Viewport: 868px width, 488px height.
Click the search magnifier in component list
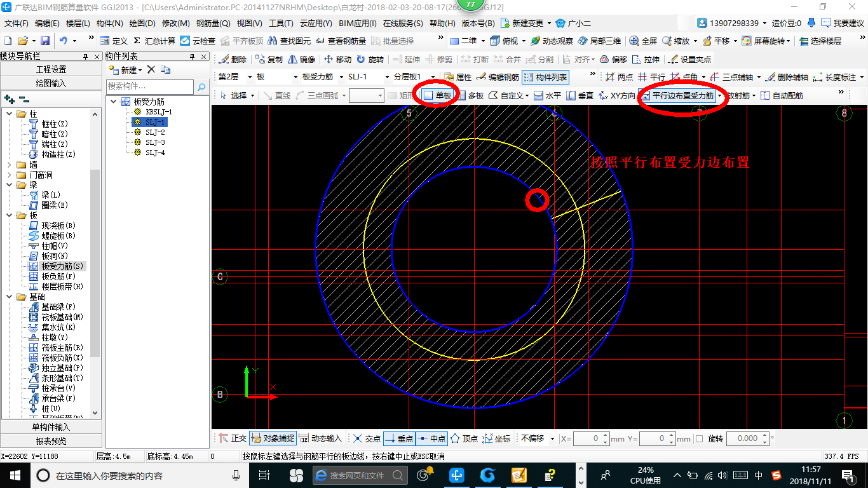tap(201, 86)
